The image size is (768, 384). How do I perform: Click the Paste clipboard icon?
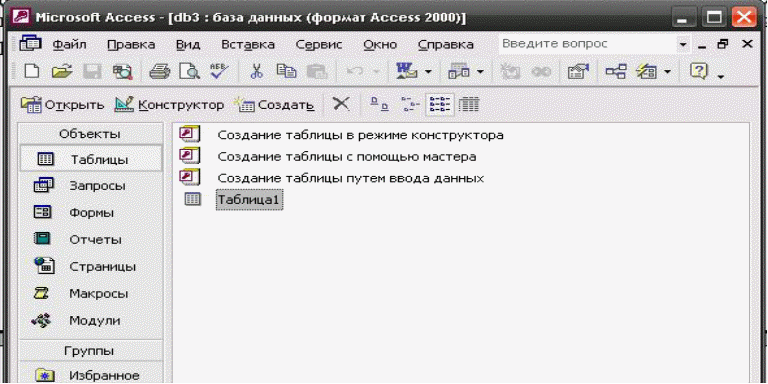pyautogui.click(x=316, y=72)
